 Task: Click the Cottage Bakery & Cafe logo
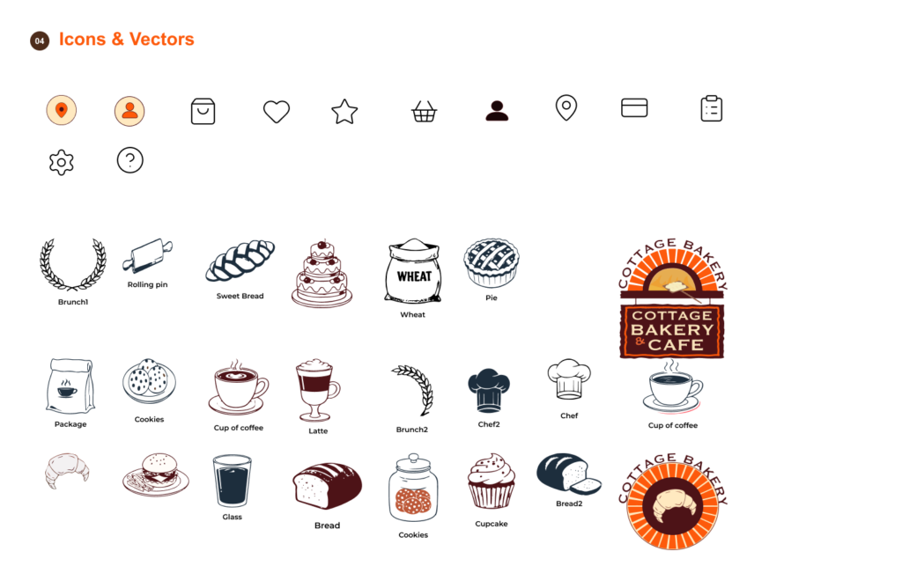[x=672, y=298]
